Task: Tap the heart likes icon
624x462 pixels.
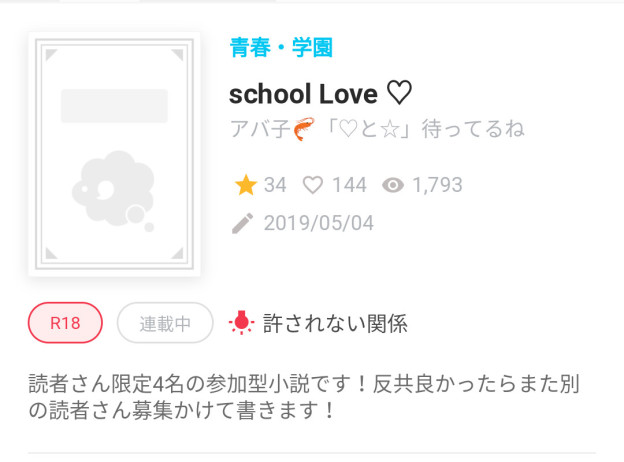Action: 313,185
